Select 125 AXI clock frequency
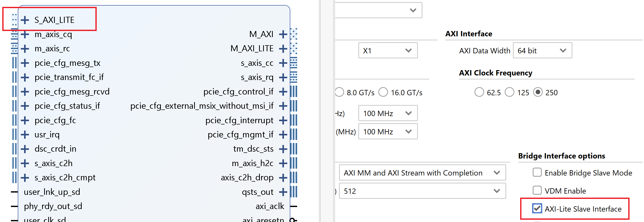 pos(509,92)
